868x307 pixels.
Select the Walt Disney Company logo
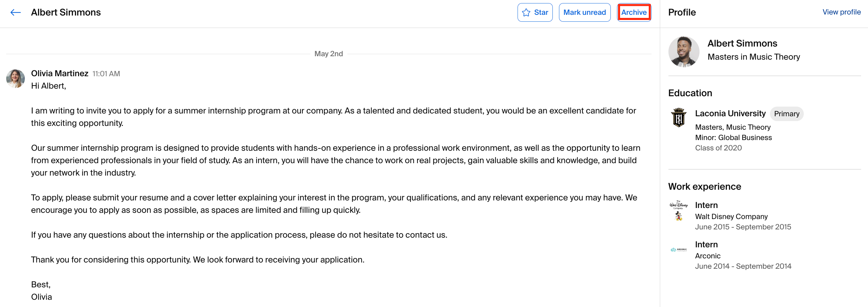coord(679,210)
